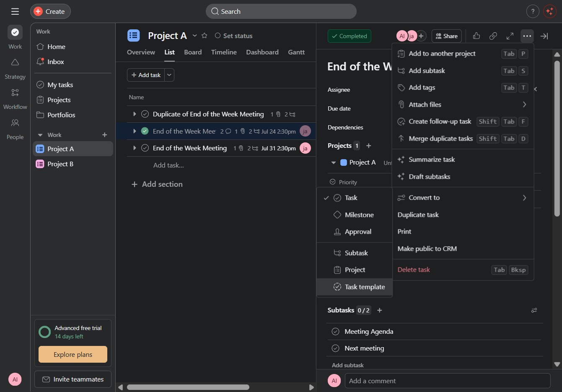Open Attach files submenu
This screenshot has width=562, height=392.
(x=463, y=104)
